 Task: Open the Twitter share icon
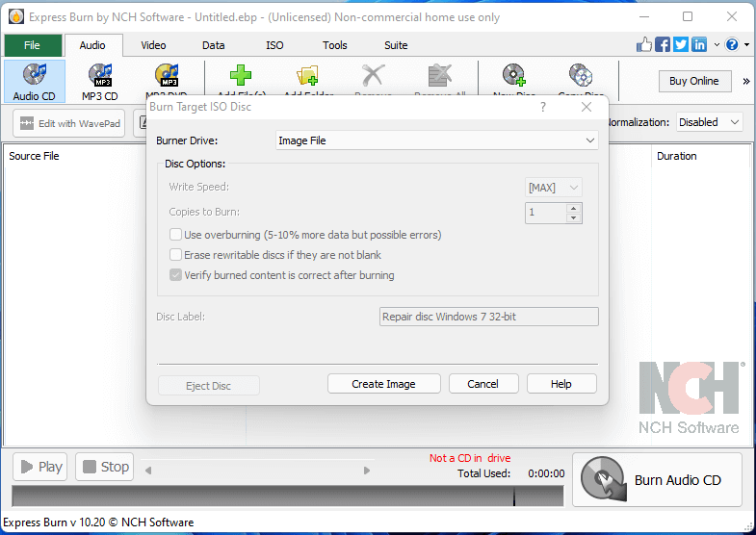(681, 45)
